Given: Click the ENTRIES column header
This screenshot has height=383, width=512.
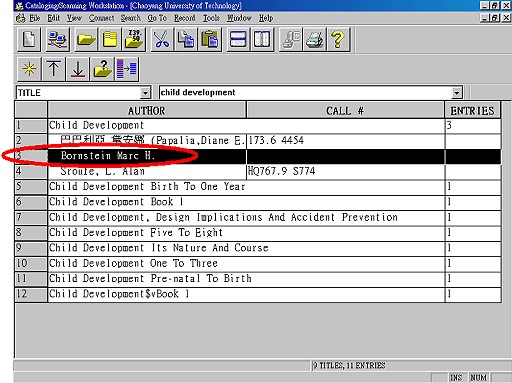Looking at the screenshot, I should [472, 110].
